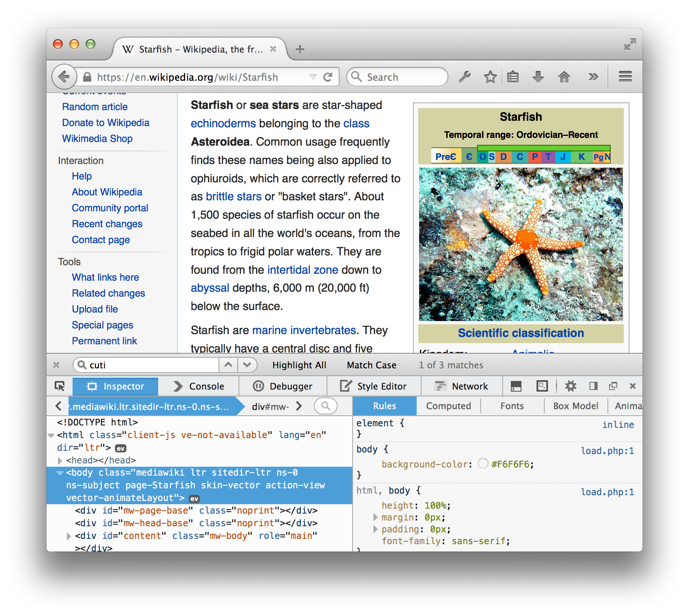This screenshot has height=616, width=689.
Task: Open the inspector HTML search button
Action: point(325,406)
